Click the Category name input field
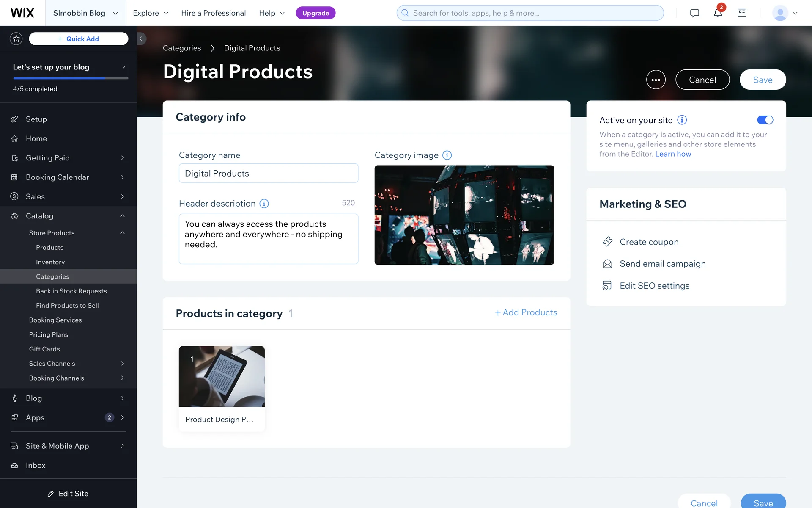This screenshot has width=812, height=508. [269, 174]
